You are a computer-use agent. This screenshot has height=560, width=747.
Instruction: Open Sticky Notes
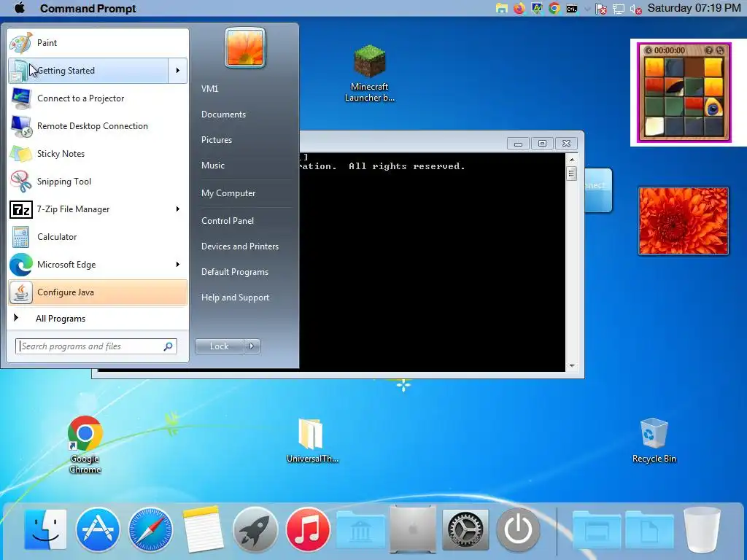click(98, 153)
